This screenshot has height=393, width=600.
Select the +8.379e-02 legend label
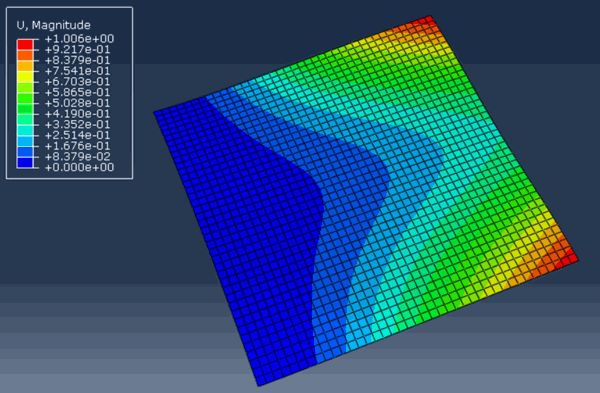pos(77,157)
